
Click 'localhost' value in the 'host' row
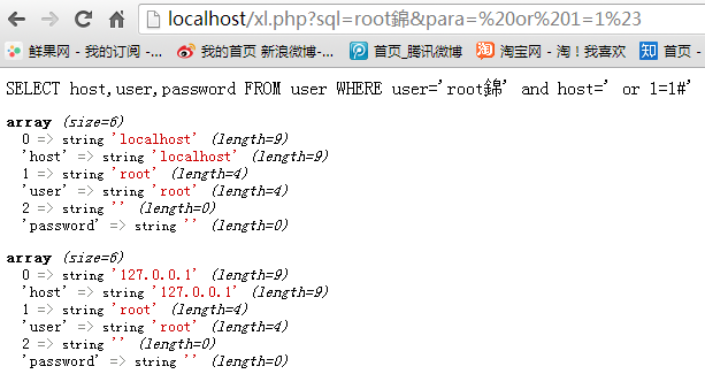[195, 157]
